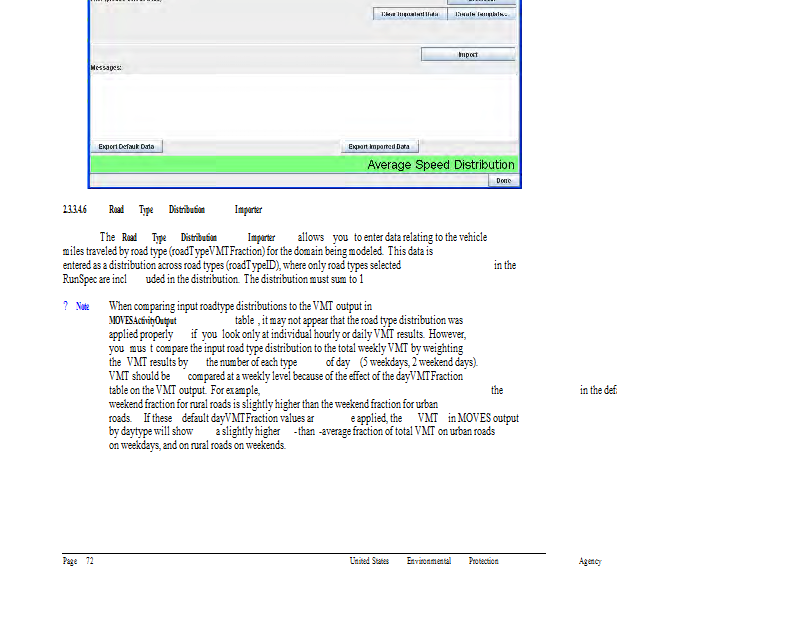Click the bold Importer word in section heading
Image resolution: width=800 pixels, height=618 pixels.
point(248,210)
